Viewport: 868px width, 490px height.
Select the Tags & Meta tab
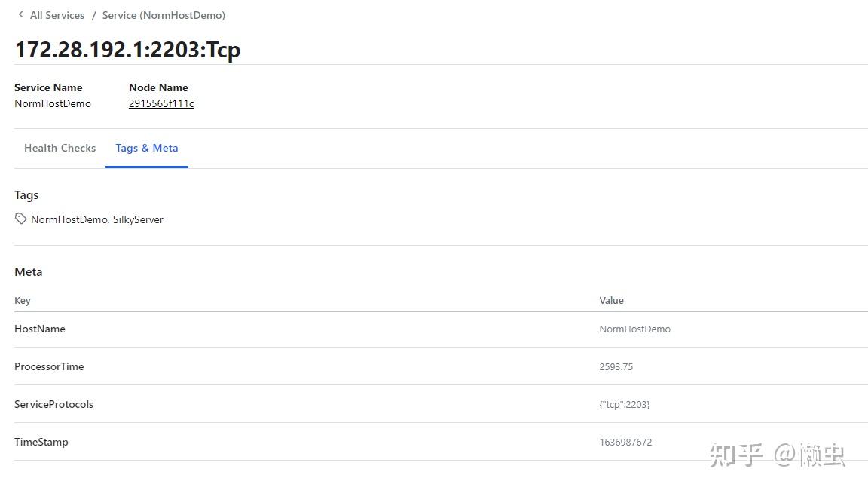[x=147, y=148]
